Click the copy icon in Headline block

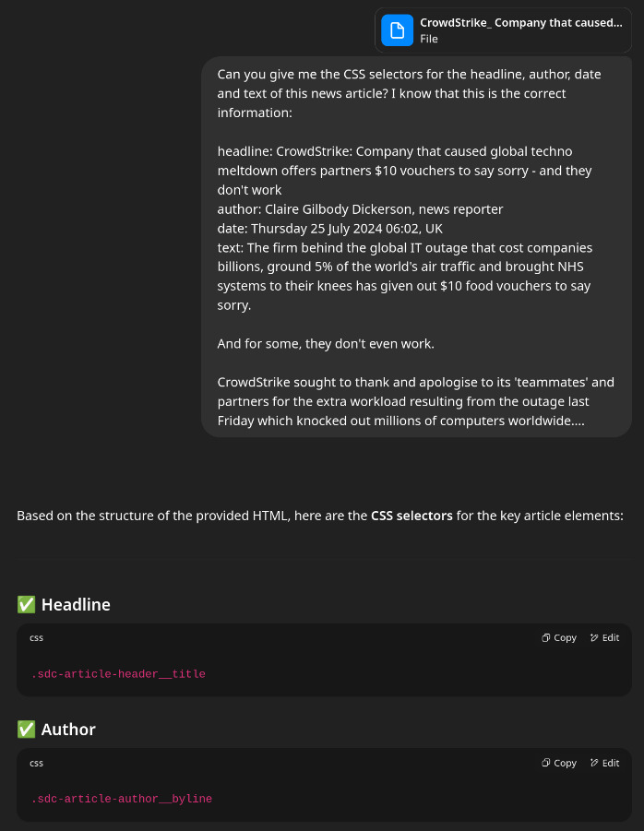pos(546,637)
